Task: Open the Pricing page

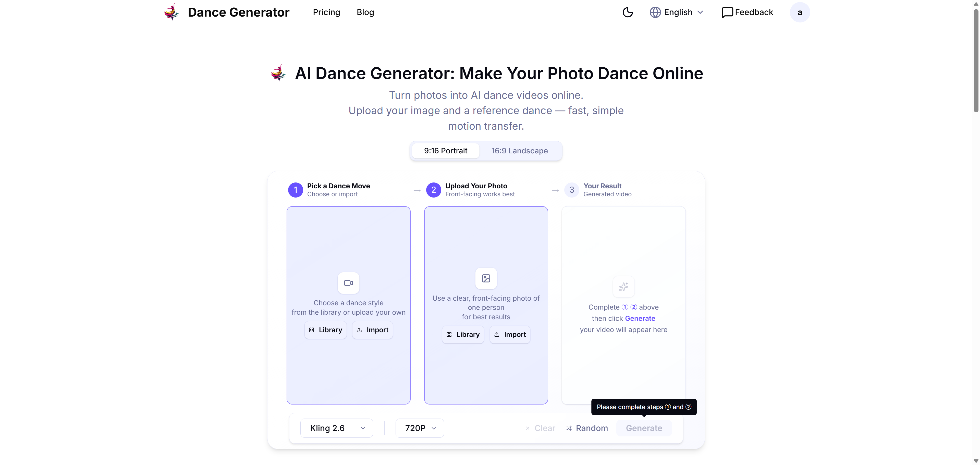Action: point(326,12)
